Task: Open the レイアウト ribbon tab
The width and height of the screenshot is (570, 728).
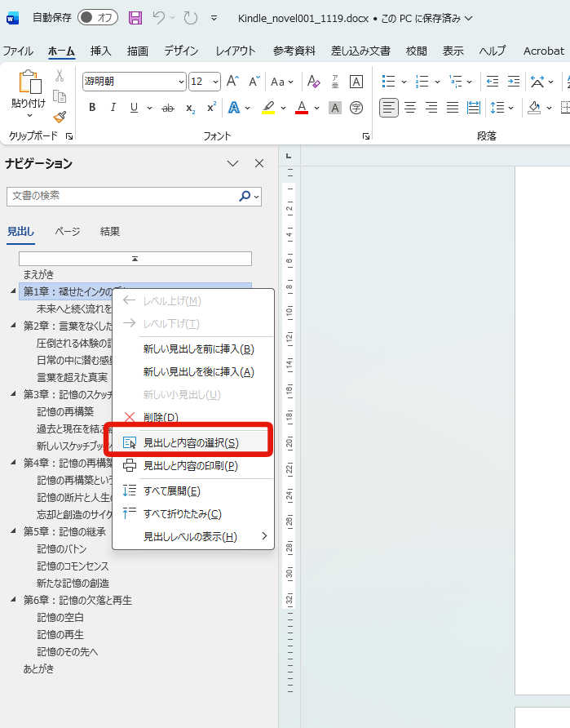Action: coord(235,51)
